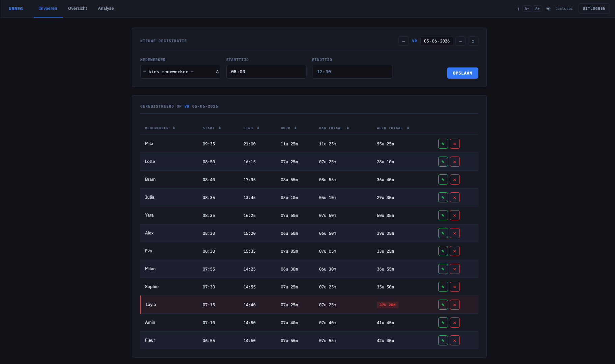Viewport: 615px width, 364px height.
Task: Edit Eva's registration
Action: (x=443, y=251)
